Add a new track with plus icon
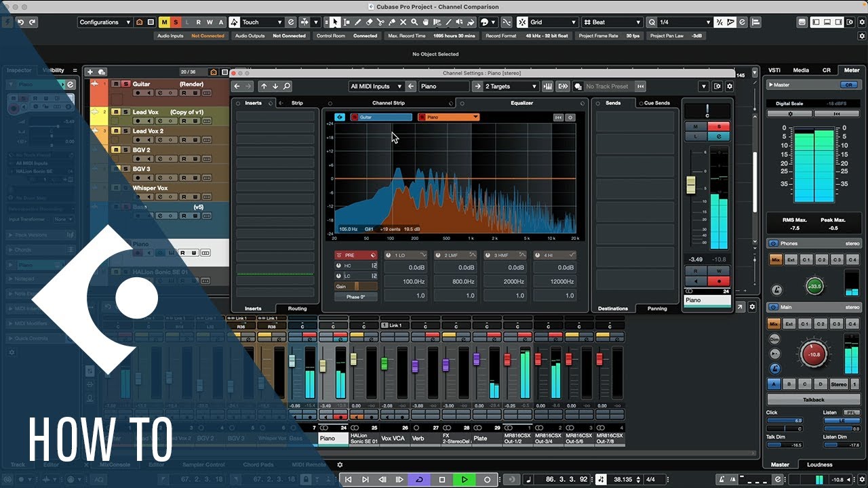Image resolution: width=868 pixels, height=488 pixels. pyautogui.click(x=90, y=72)
